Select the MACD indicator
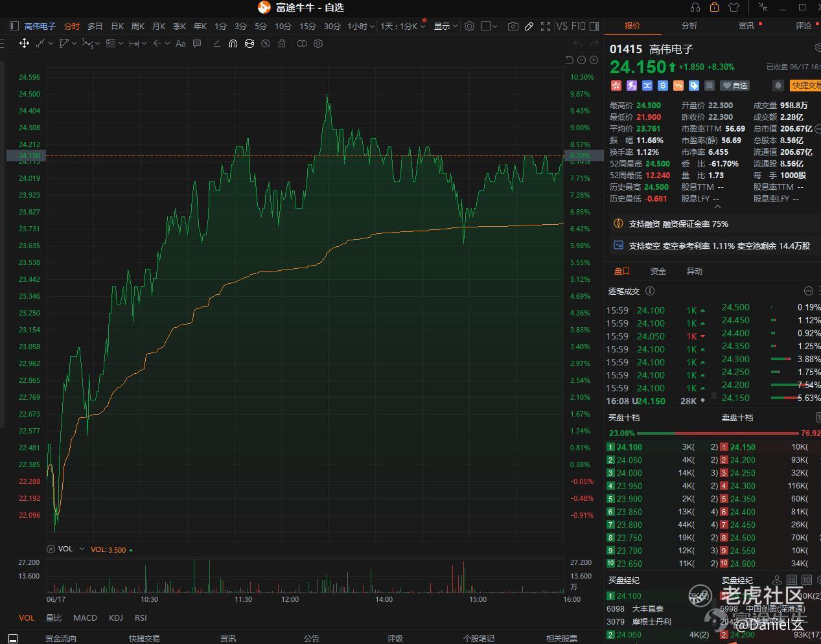The height and width of the screenshot is (644, 821). pyautogui.click(x=85, y=617)
